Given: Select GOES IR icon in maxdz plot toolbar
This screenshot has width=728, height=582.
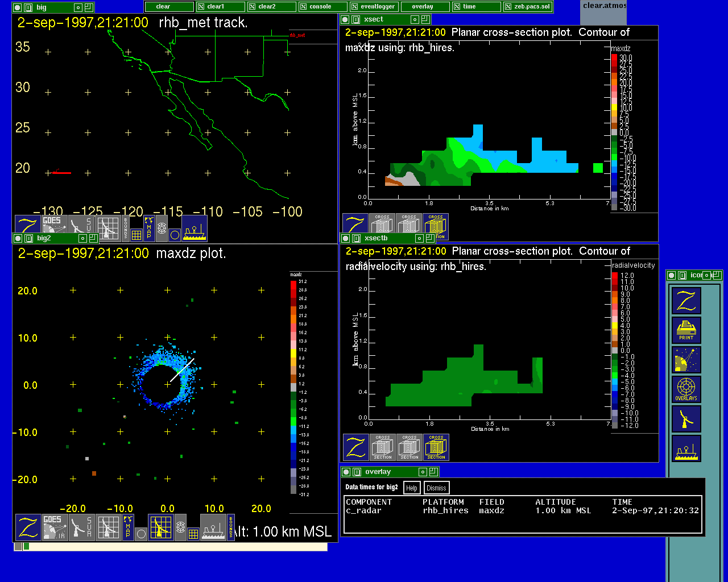Looking at the screenshot, I should [55, 527].
